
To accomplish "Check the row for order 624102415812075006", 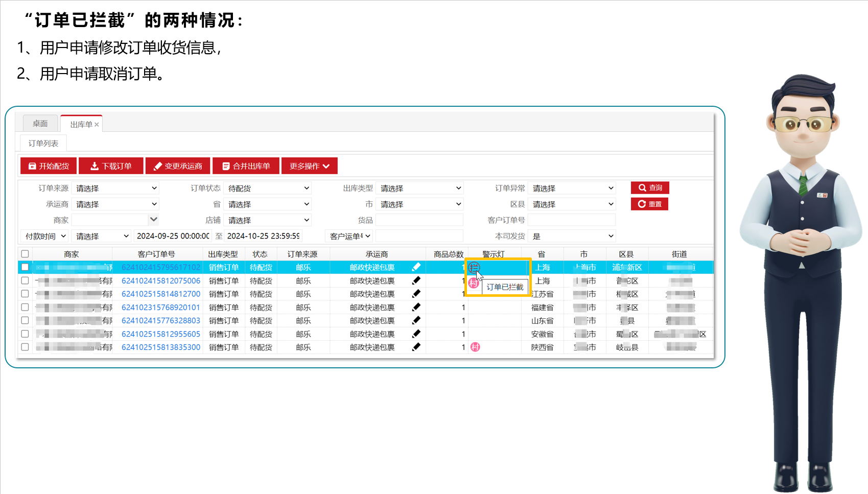I will 25,280.
